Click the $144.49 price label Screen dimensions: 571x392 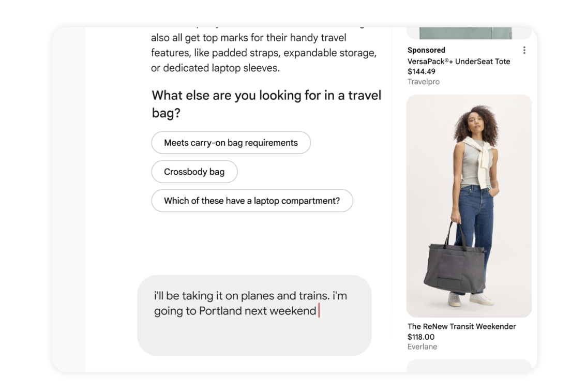[421, 72]
